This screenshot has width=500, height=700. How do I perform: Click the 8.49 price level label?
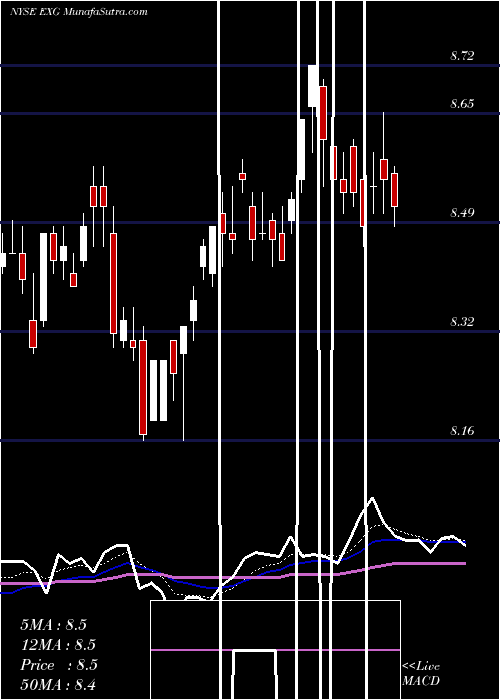tap(462, 213)
